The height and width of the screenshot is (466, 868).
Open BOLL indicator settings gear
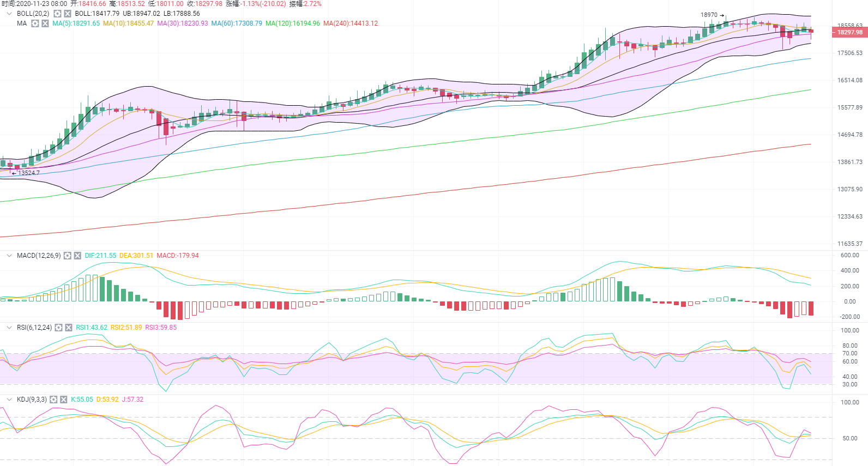[x=57, y=14]
